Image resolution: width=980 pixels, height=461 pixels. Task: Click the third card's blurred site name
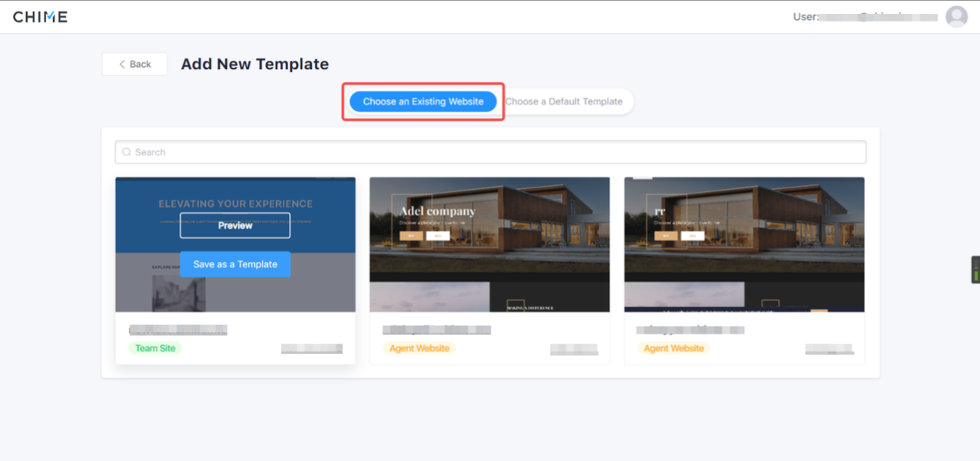point(690,330)
